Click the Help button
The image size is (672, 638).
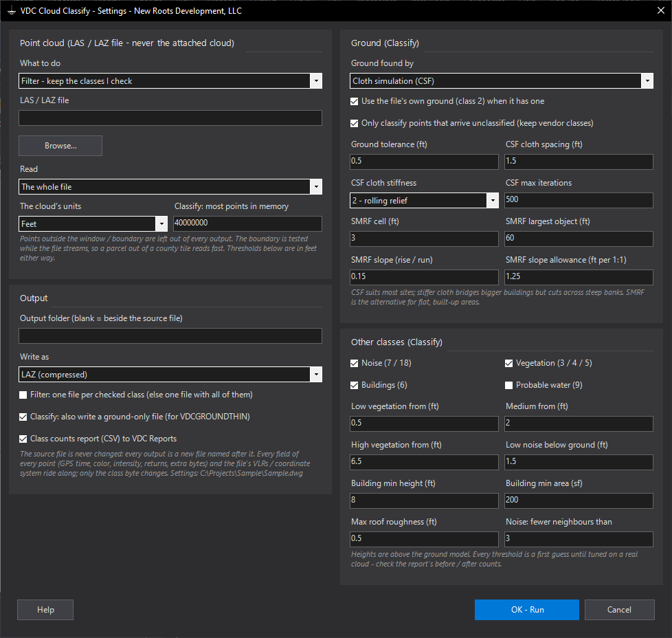[45, 610]
